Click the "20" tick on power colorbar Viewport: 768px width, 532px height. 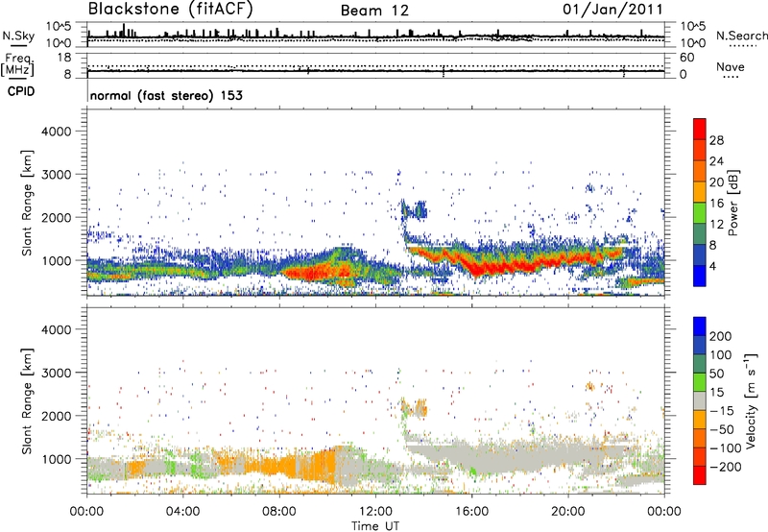(x=716, y=182)
